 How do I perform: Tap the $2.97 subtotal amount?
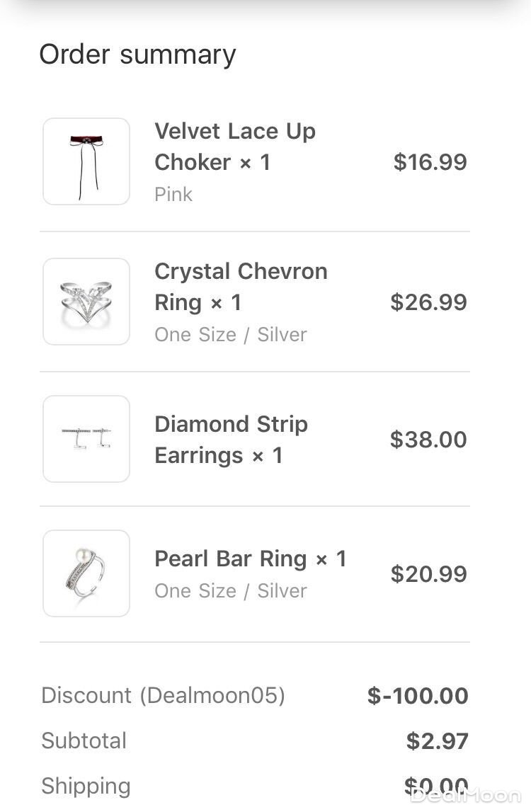(437, 741)
